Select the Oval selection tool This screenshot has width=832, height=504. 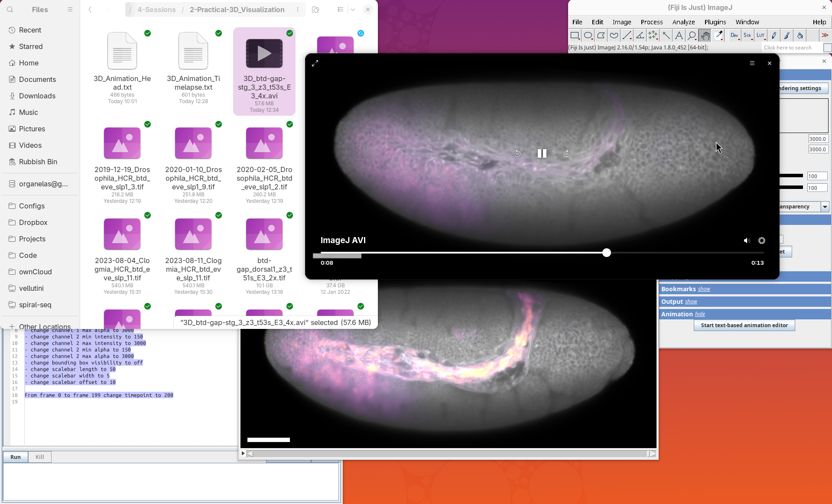[588, 36]
